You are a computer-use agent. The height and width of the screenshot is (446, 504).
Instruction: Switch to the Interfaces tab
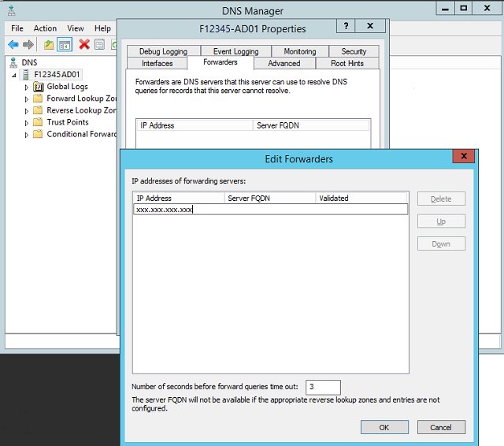pos(157,63)
